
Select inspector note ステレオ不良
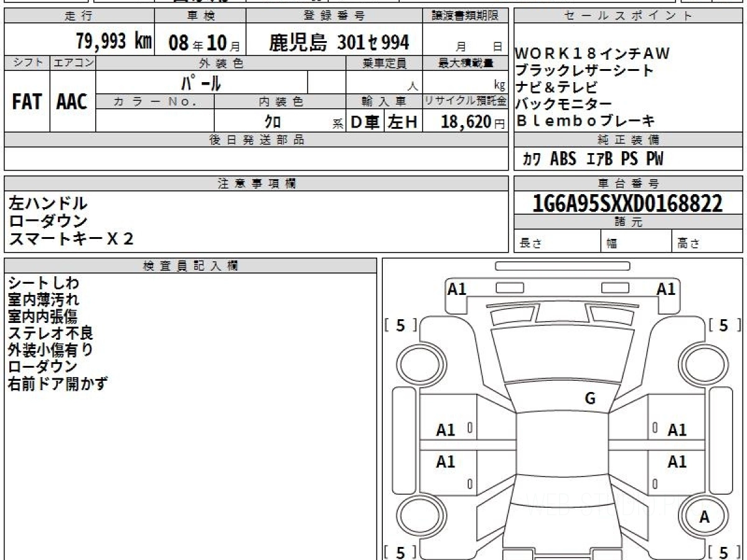50,334
